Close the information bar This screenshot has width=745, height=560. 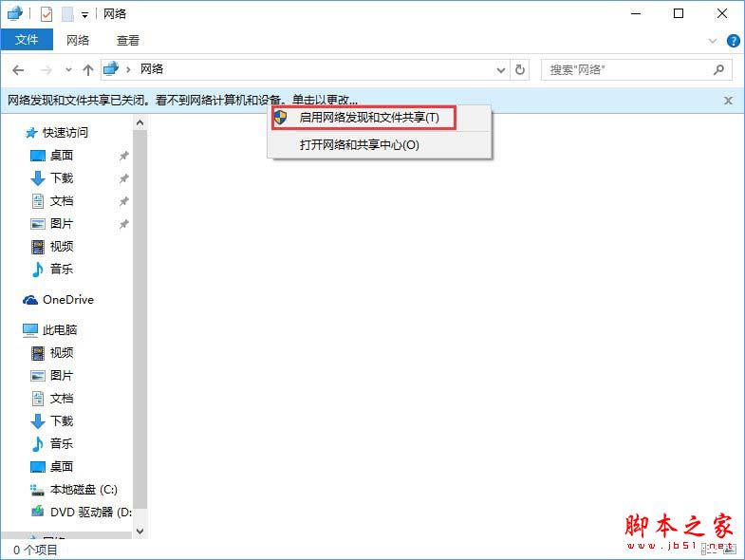(728, 101)
